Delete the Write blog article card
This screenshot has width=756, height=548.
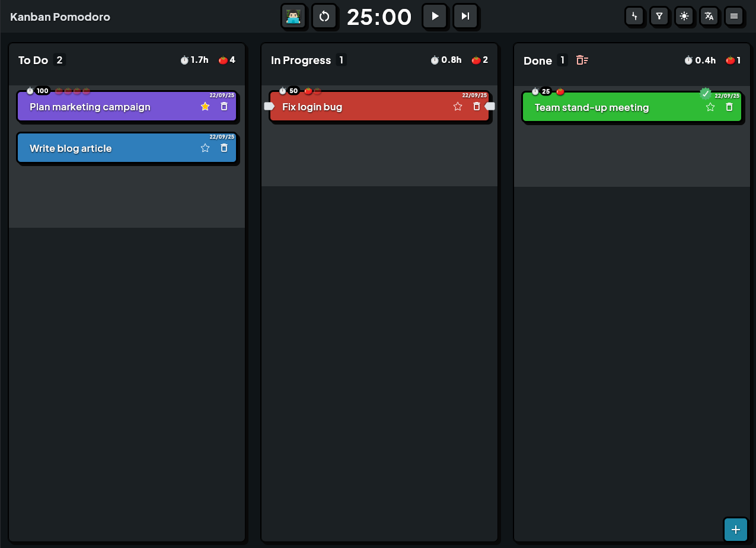pos(224,148)
